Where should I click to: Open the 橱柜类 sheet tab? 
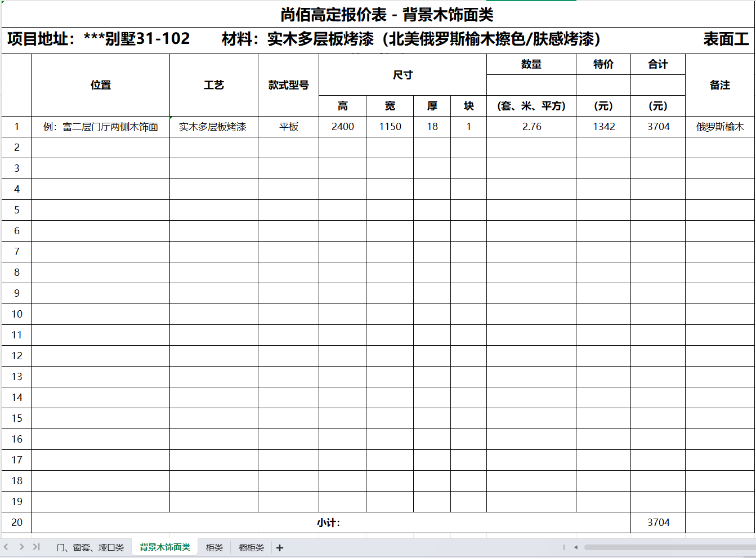tap(251, 548)
